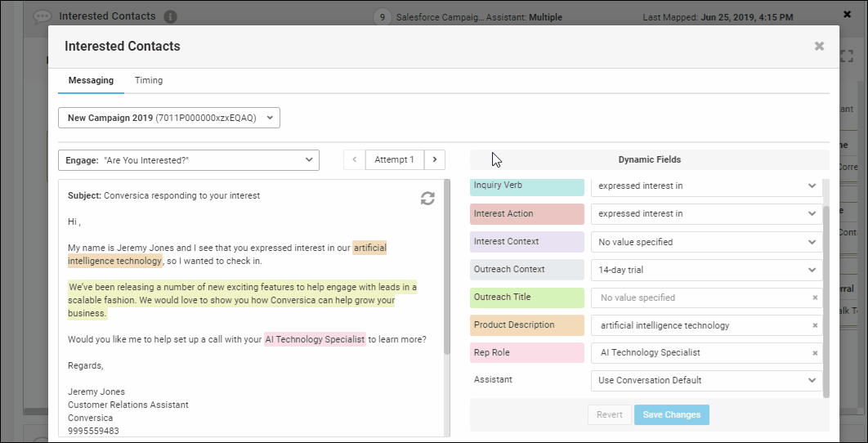This screenshot has width=868, height=443.
Task: Open the New Campaign 2019 dropdown
Action: (x=169, y=118)
